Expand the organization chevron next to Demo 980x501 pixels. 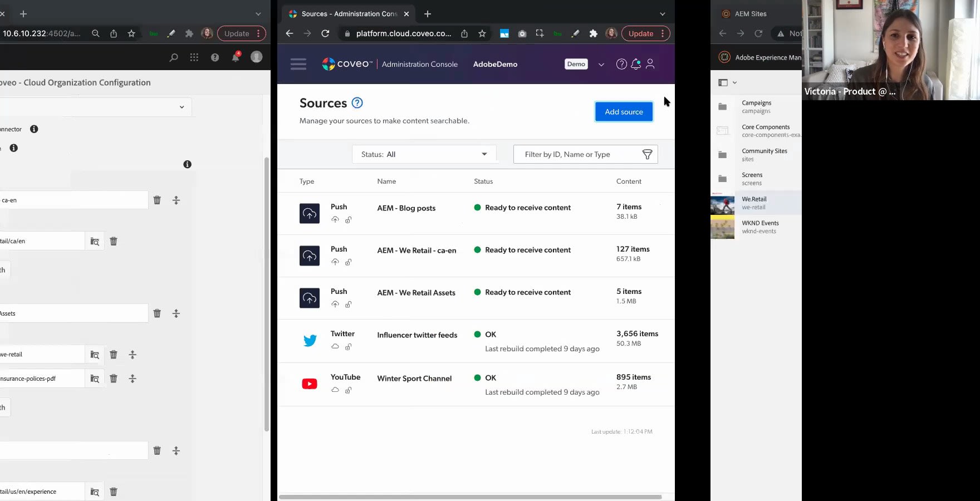601,65
